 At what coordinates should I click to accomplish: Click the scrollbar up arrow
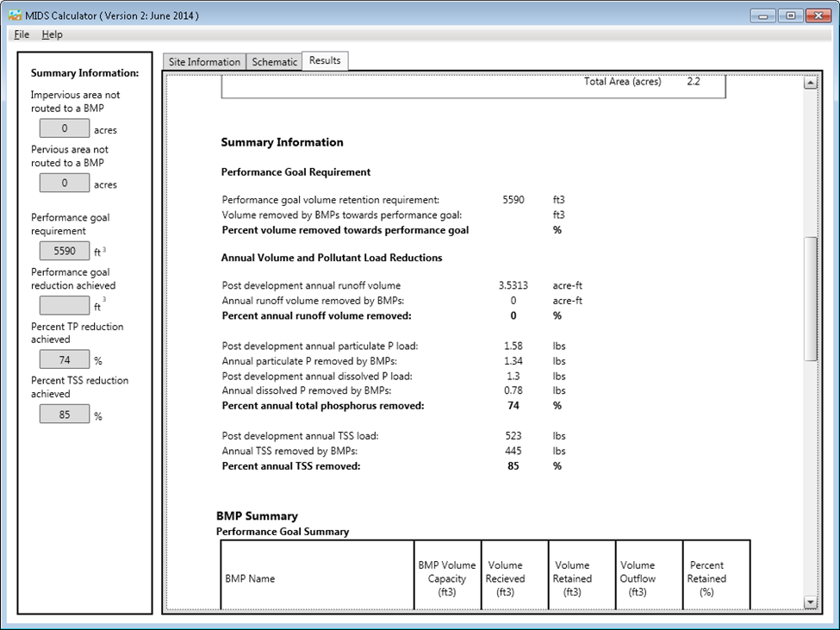810,83
